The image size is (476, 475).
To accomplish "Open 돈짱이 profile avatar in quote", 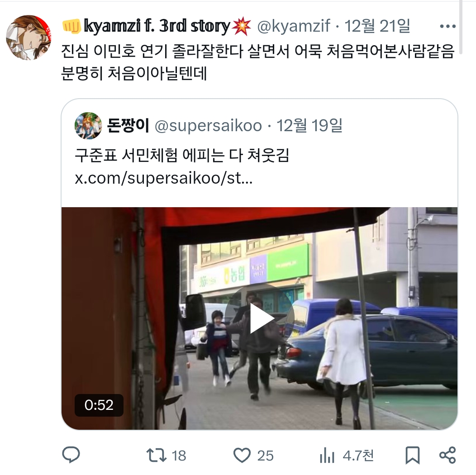I will [88, 126].
